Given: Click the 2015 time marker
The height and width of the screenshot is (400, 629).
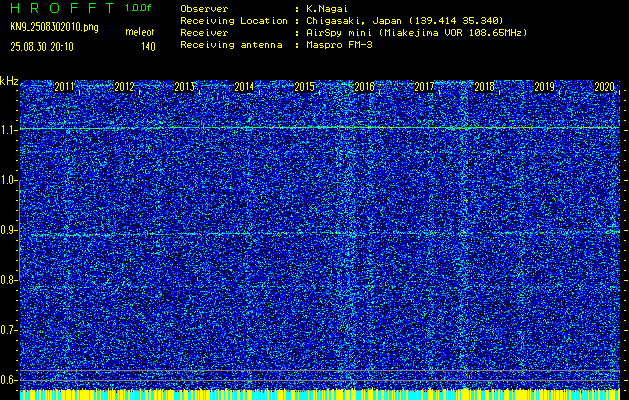Looking at the screenshot, I should tap(304, 87).
